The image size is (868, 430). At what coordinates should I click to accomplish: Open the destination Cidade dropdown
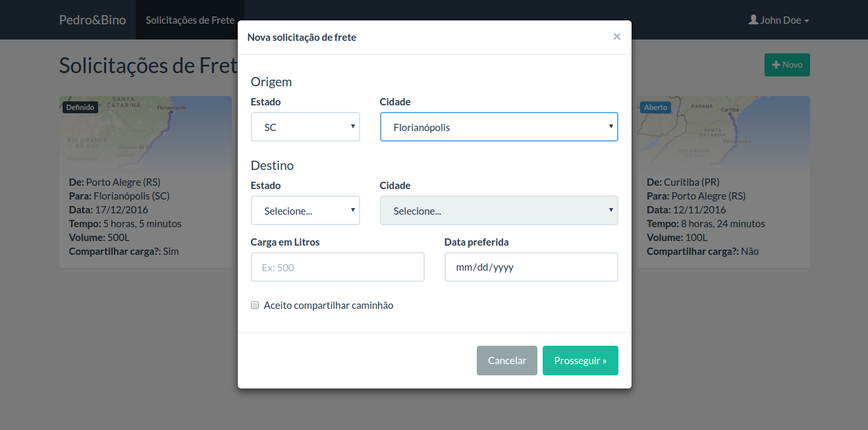click(x=499, y=211)
